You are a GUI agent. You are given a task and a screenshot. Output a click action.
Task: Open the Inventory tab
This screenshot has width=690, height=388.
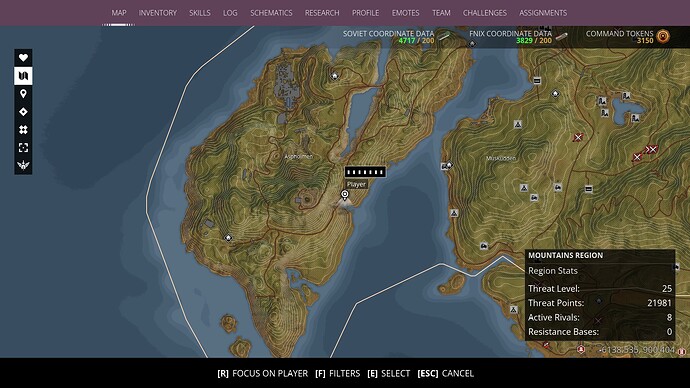point(158,13)
